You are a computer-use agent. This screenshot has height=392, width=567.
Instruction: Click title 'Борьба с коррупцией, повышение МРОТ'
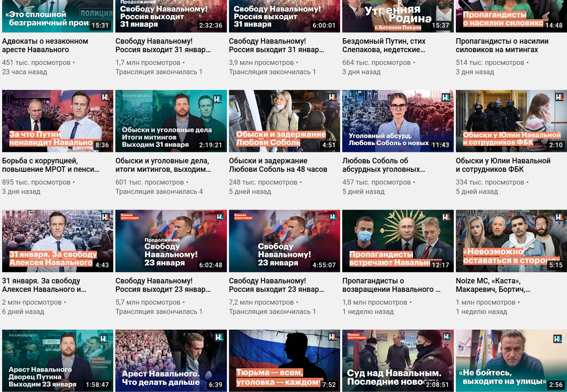tap(51, 165)
